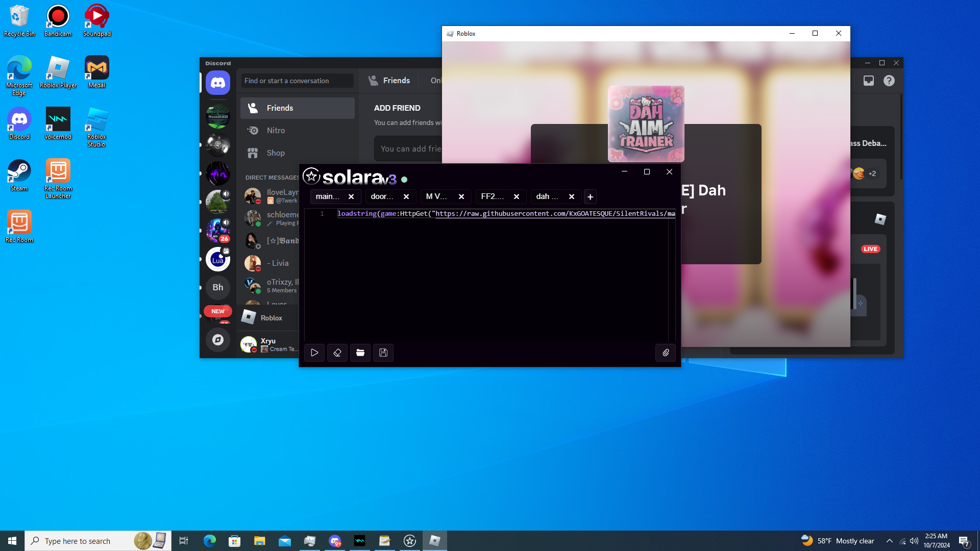The width and height of the screenshot is (980, 551).
Task: Click the Discord help question icon
Action: (889, 81)
